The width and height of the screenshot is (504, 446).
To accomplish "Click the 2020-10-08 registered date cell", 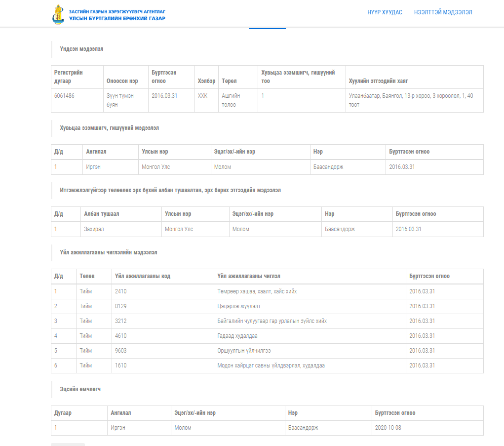I will click(388, 428).
